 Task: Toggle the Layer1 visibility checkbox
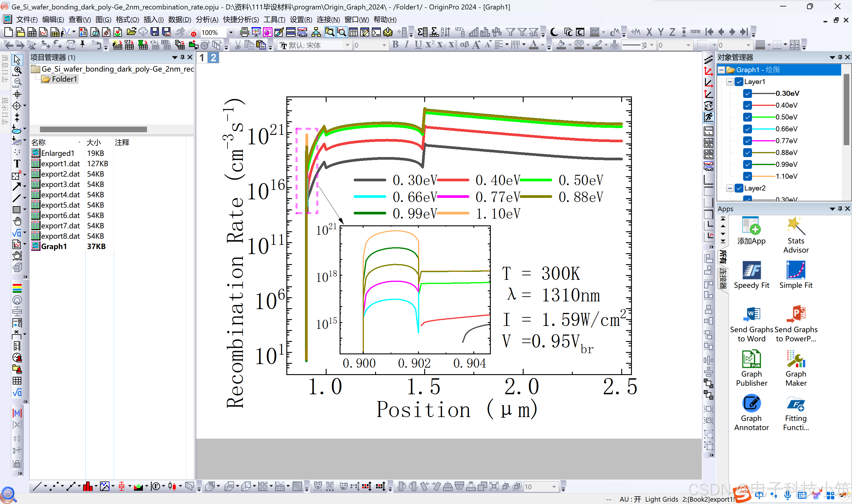[x=739, y=82]
